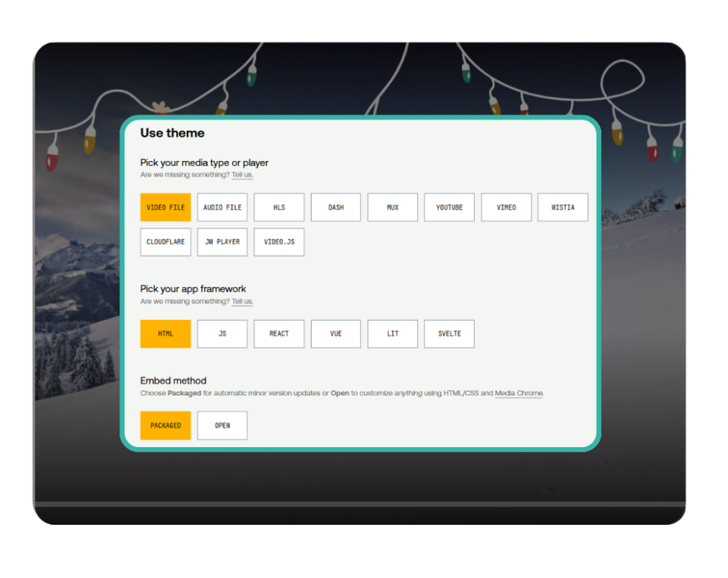The height and width of the screenshot is (578, 728).
Task: Switch embed method to Open
Action: [x=222, y=426]
